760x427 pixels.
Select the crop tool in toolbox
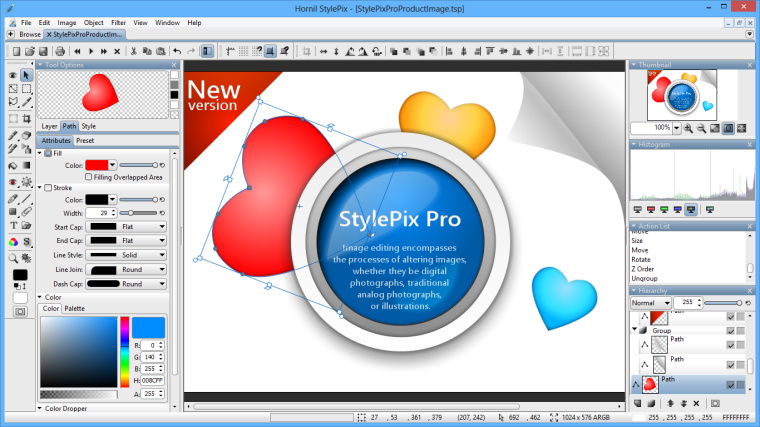click(26, 118)
